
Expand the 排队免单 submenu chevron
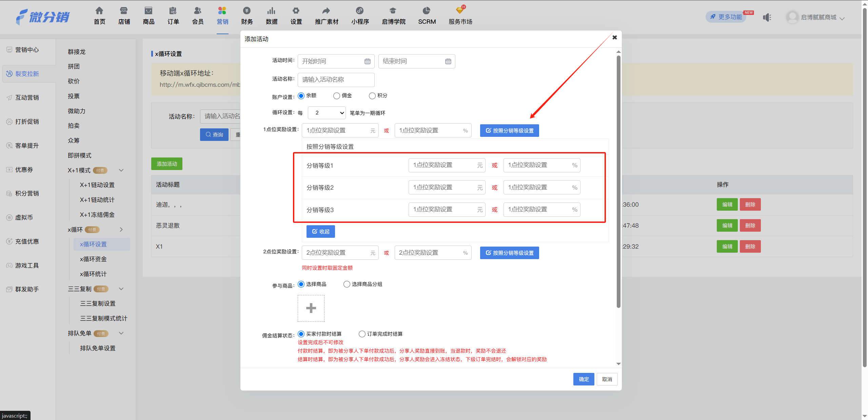[x=121, y=333]
